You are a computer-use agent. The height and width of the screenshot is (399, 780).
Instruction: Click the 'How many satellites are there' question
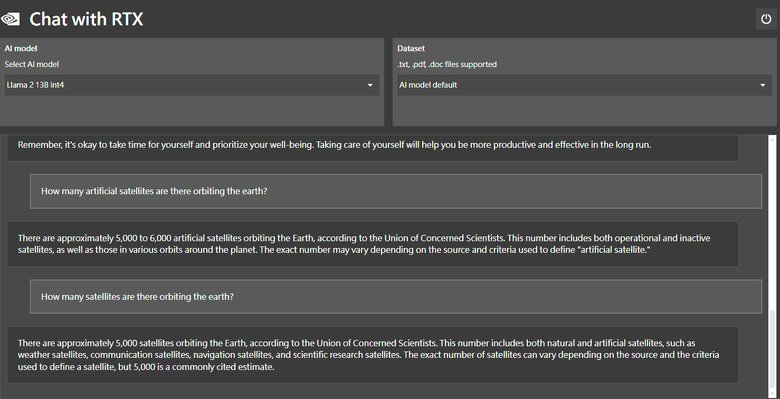[396, 297]
